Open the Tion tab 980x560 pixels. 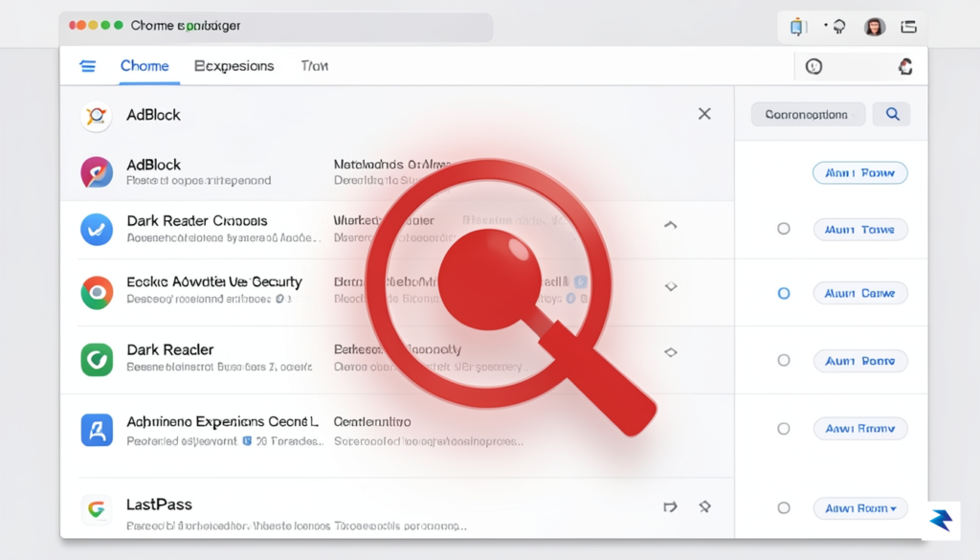point(314,66)
